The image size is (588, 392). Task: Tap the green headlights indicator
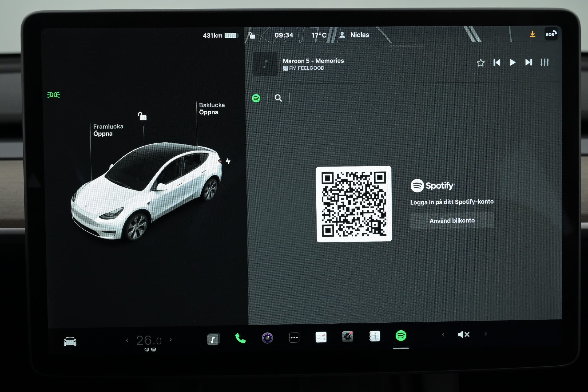click(53, 95)
